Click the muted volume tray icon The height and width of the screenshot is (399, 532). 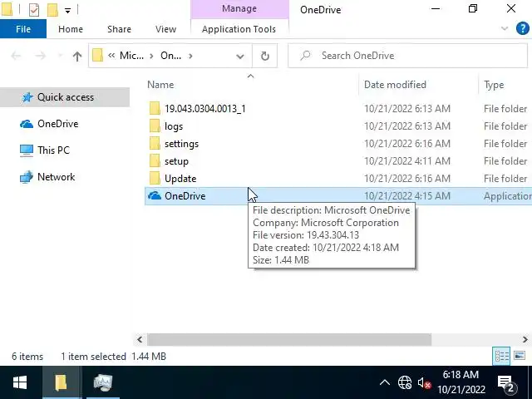(424, 382)
